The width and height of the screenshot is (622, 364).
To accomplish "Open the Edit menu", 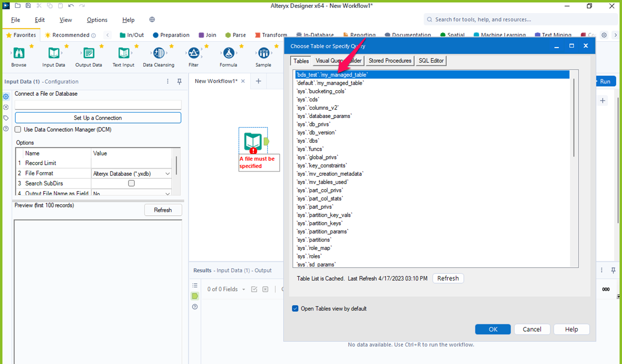I will coord(40,20).
